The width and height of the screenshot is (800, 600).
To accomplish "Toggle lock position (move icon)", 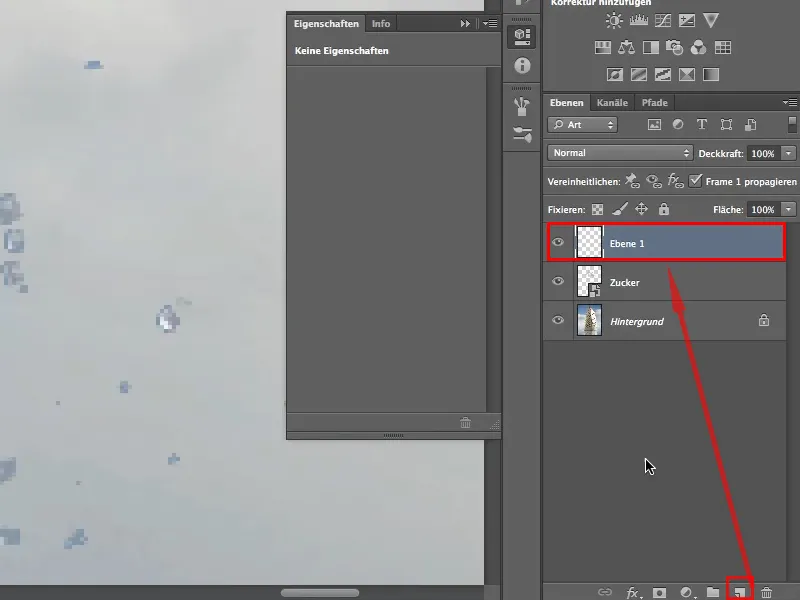I will coord(641,209).
